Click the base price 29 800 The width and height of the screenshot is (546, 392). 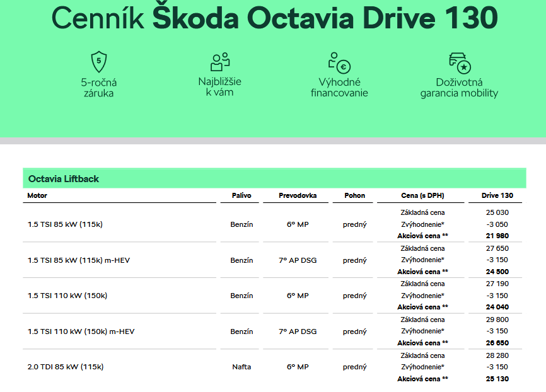(x=497, y=320)
